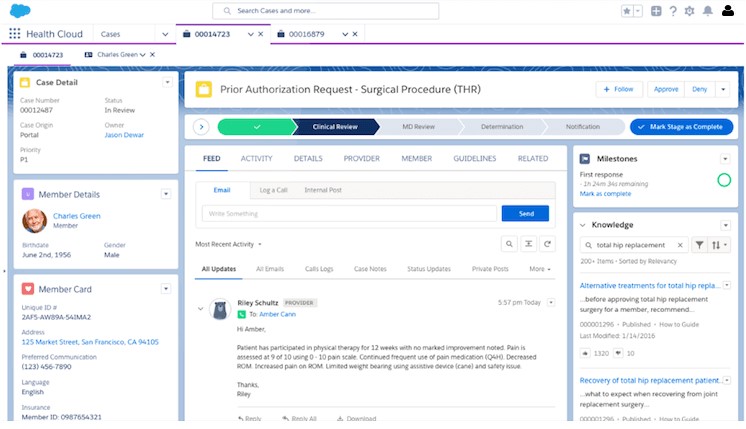Open the Member Details card menu

(x=166, y=194)
